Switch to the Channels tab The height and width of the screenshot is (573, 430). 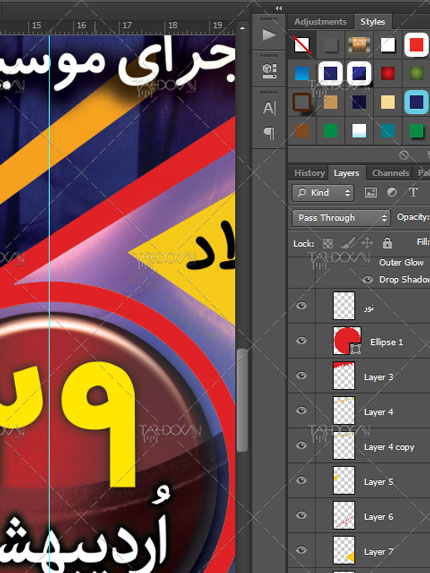click(x=391, y=173)
